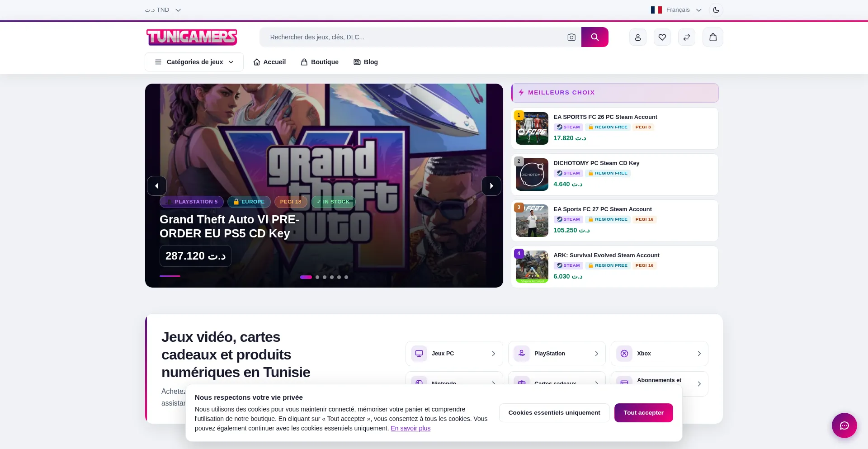Toggle dark mode moon icon
Screen dimensions: 868x449
(716, 10)
